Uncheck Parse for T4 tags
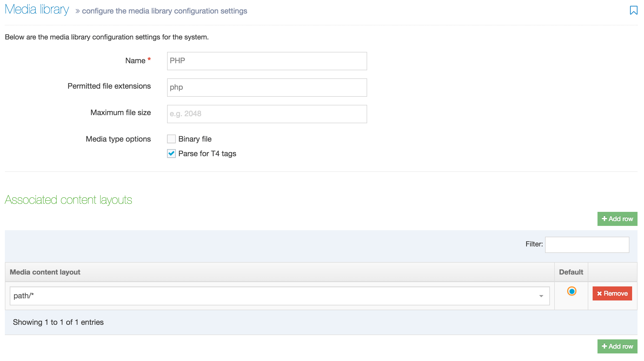 (x=171, y=153)
